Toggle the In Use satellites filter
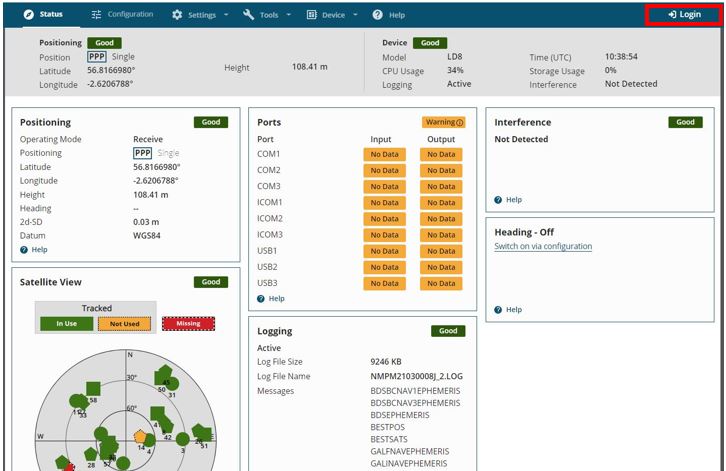The width and height of the screenshot is (726, 471). point(66,323)
